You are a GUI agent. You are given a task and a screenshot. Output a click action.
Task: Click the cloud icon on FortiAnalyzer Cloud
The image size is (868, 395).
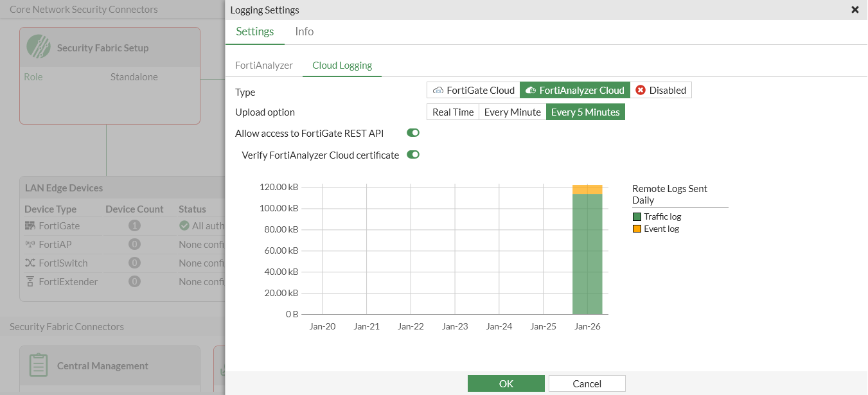530,90
